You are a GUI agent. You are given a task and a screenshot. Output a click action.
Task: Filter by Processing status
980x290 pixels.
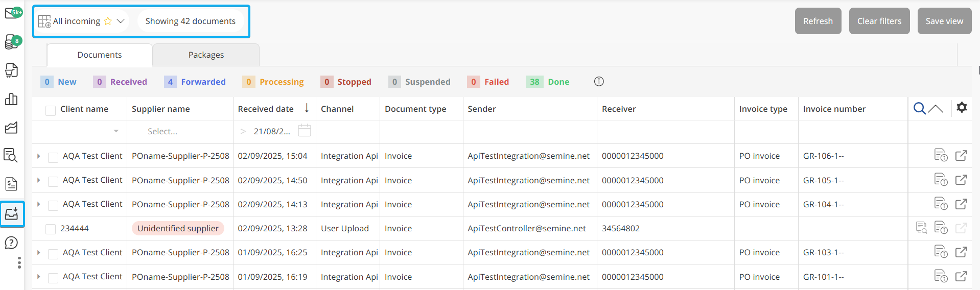click(273, 82)
